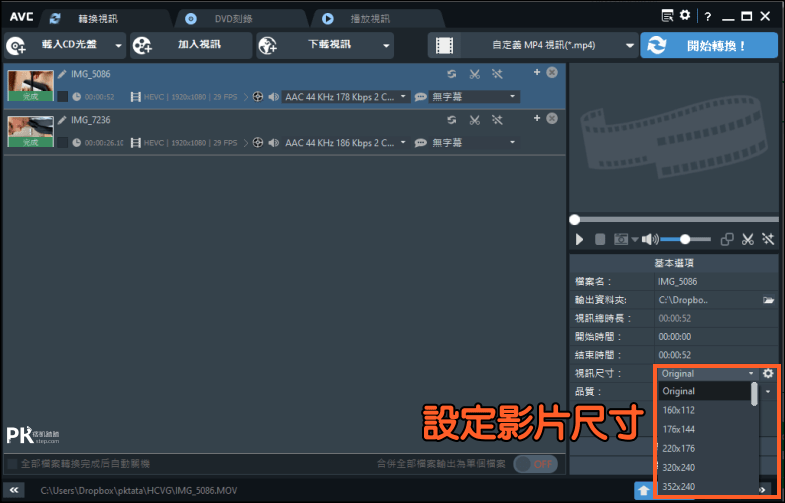
Task: Click the scissors cut icon for IMG_7236
Action: [x=475, y=120]
